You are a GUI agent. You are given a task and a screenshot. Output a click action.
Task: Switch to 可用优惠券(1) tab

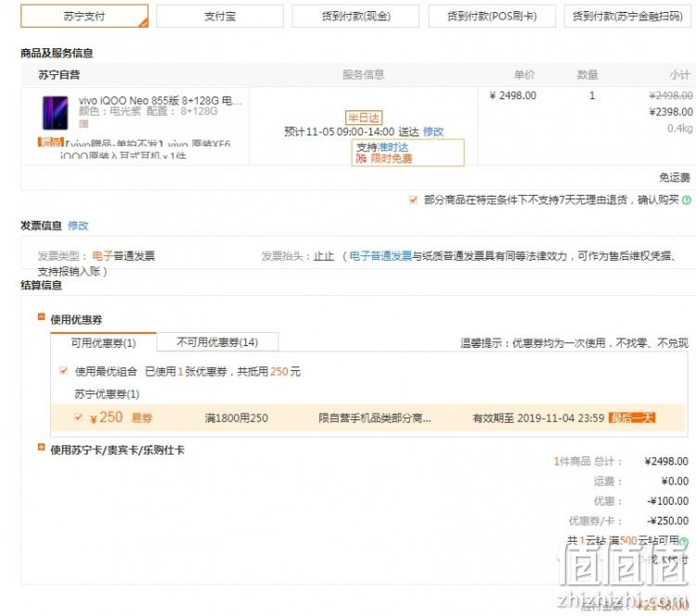[x=103, y=342]
